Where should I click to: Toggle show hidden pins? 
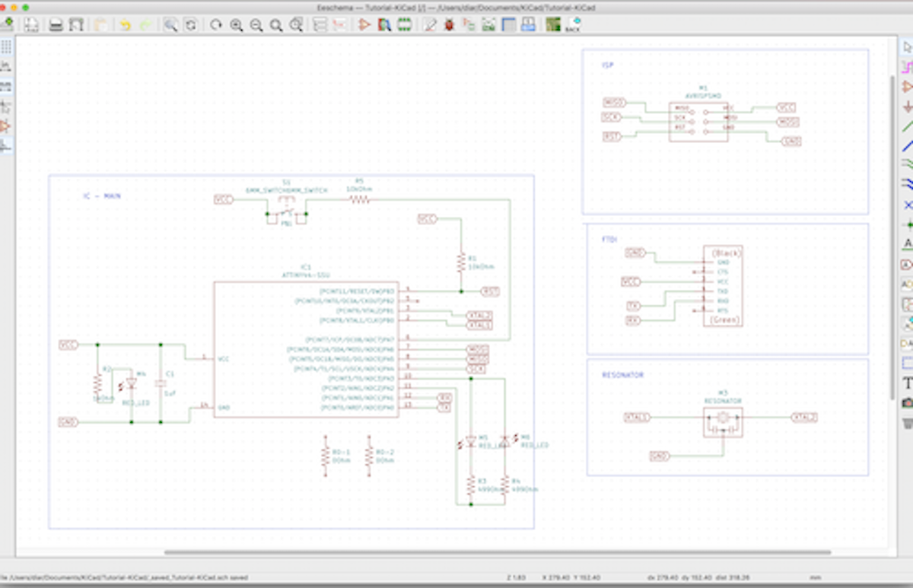pos(5,126)
